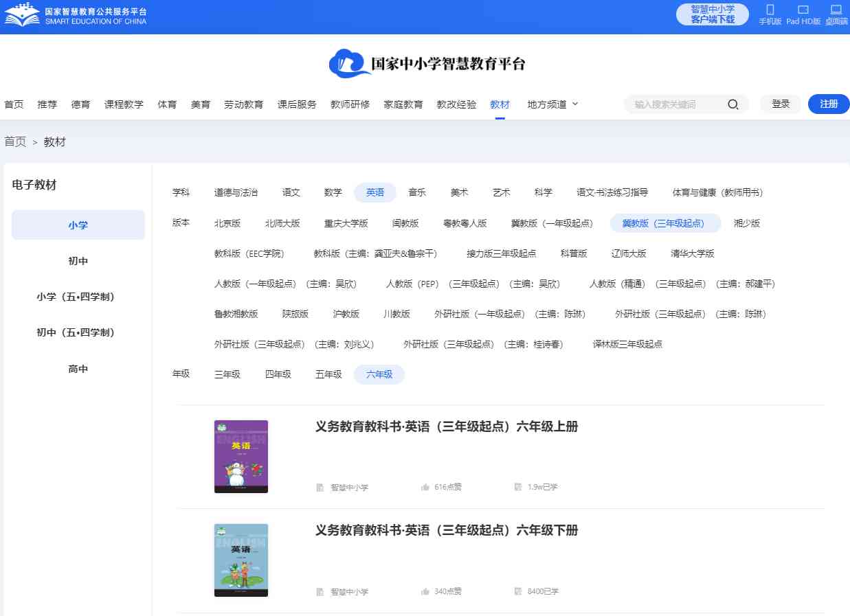Open the 家庭教育 nav item
The image size is (850, 616).
403,104
